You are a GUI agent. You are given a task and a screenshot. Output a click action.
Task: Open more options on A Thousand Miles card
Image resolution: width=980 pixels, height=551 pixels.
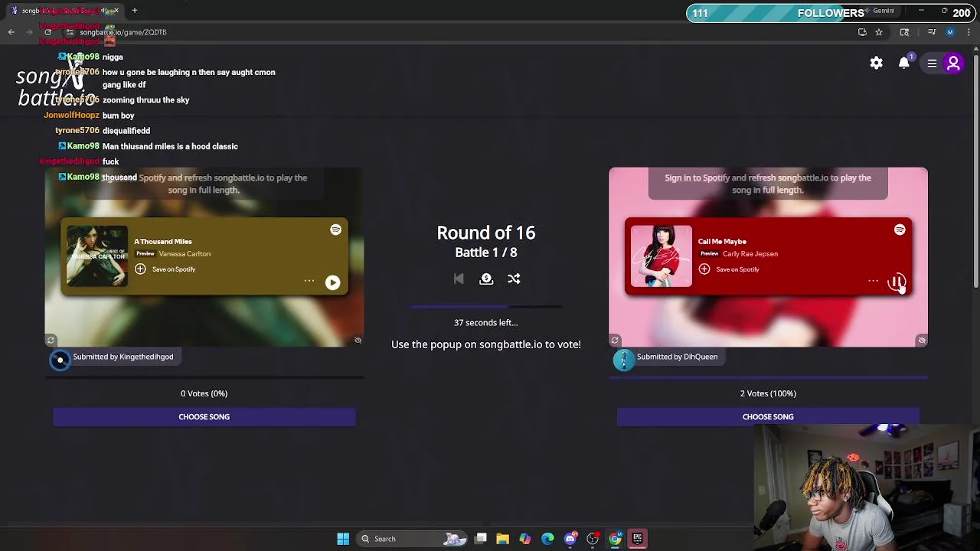point(309,281)
